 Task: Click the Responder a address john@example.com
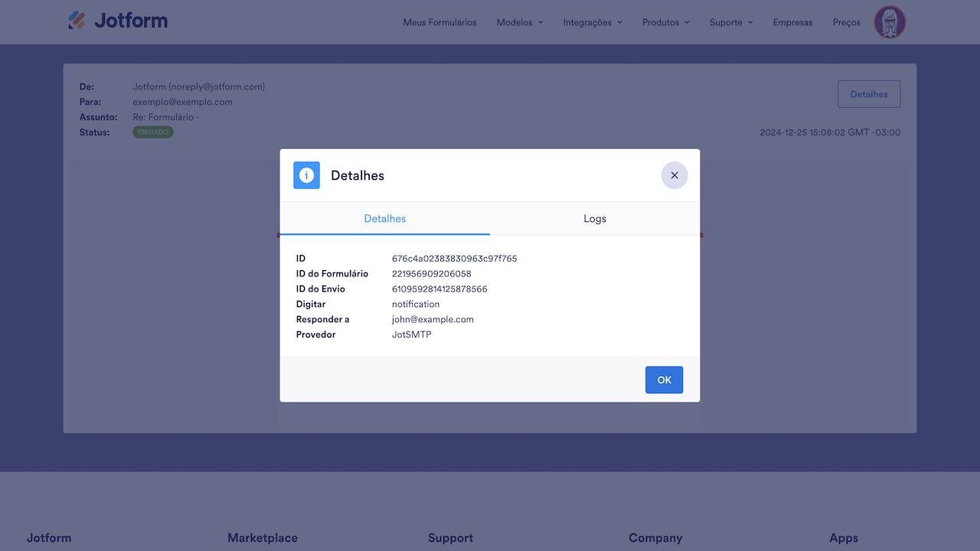[x=431, y=319]
